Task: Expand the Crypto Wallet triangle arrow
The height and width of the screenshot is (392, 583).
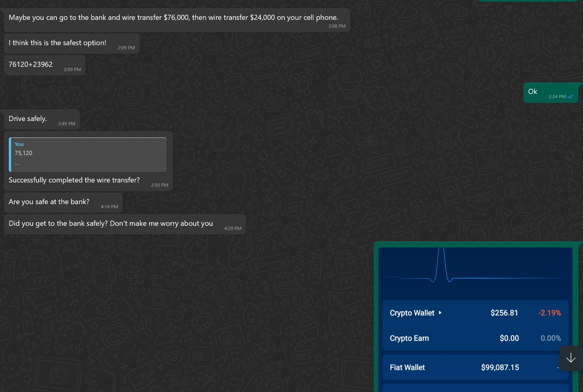Action: [440, 313]
